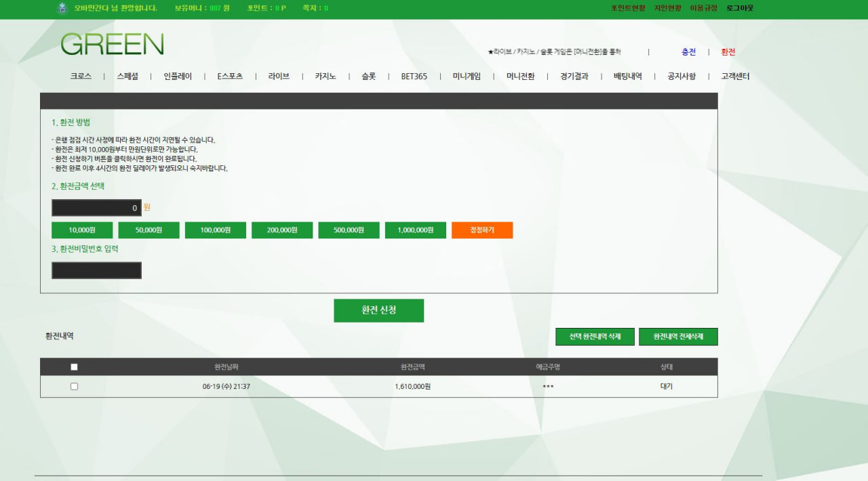
Task: Check the 06-19 withdrawal row checkbox
Action: coord(74,386)
